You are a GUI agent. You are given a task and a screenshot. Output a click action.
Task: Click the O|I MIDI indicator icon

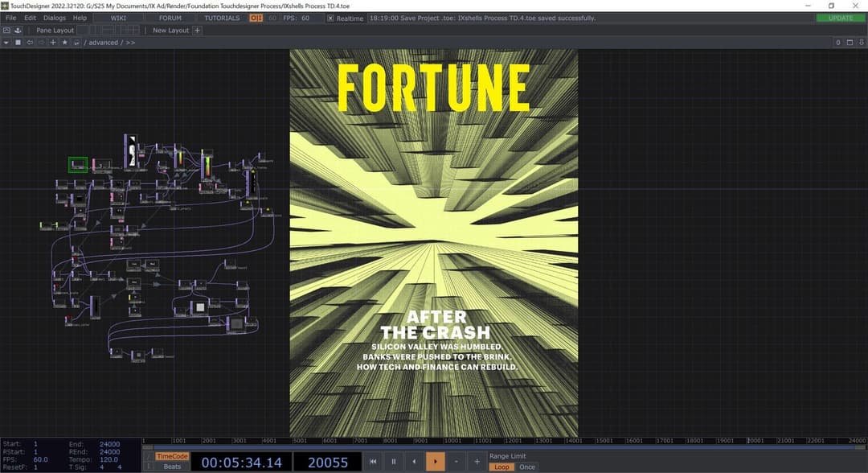pyautogui.click(x=256, y=17)
